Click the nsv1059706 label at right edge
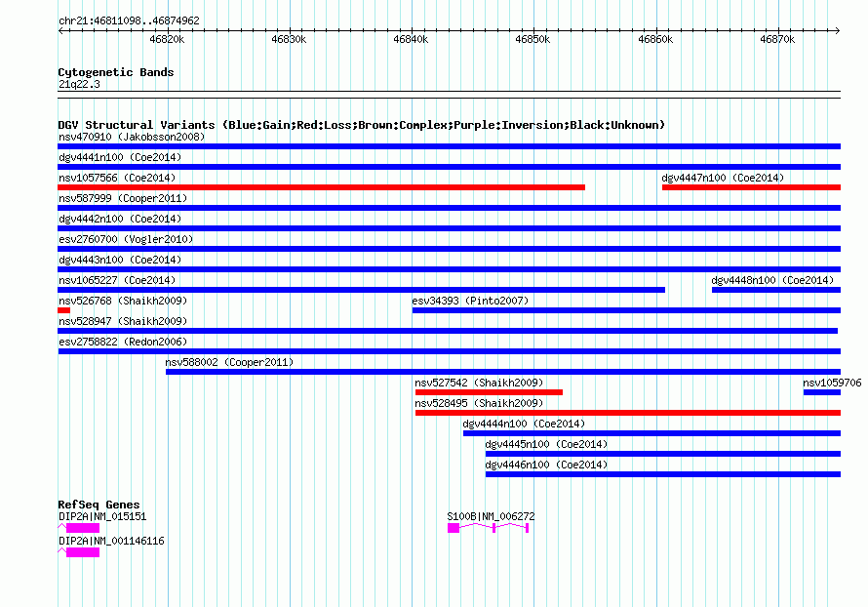Image resolution: width=868 pixels, height=607 pixels. point(832,383)
